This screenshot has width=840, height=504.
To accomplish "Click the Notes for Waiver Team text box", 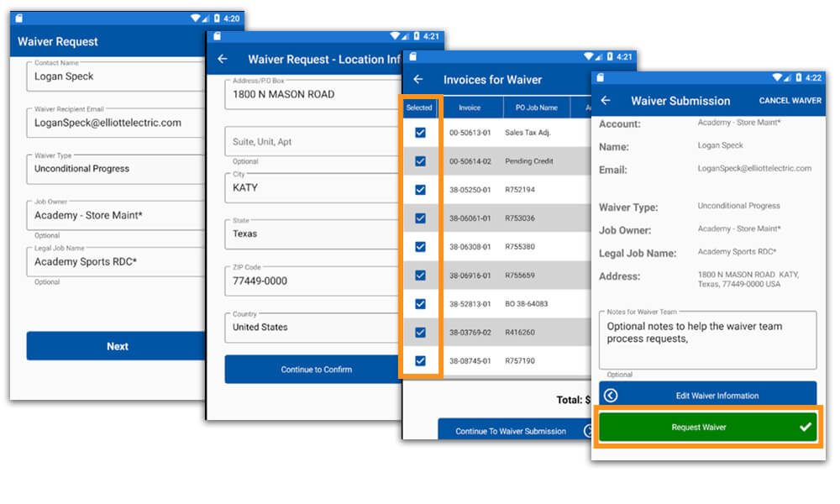I will pos(707,340).
